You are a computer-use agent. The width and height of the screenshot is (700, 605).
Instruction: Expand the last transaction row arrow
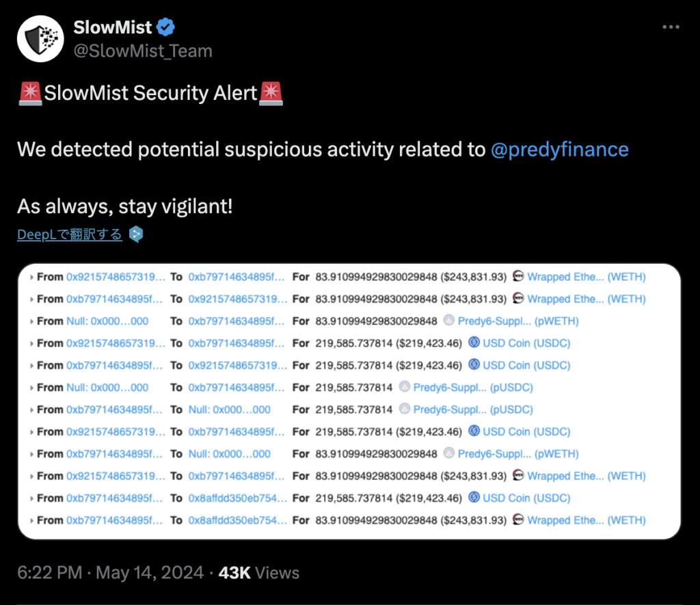33,520
